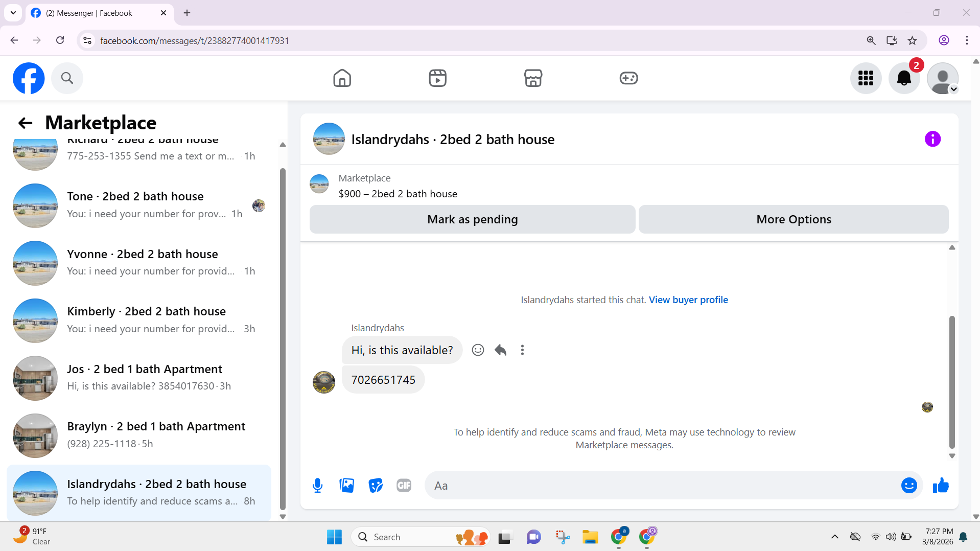Open a new browser tab
The width and height of the screenshot is (980, 551).
pyautogui.click(x=187, y=13)
